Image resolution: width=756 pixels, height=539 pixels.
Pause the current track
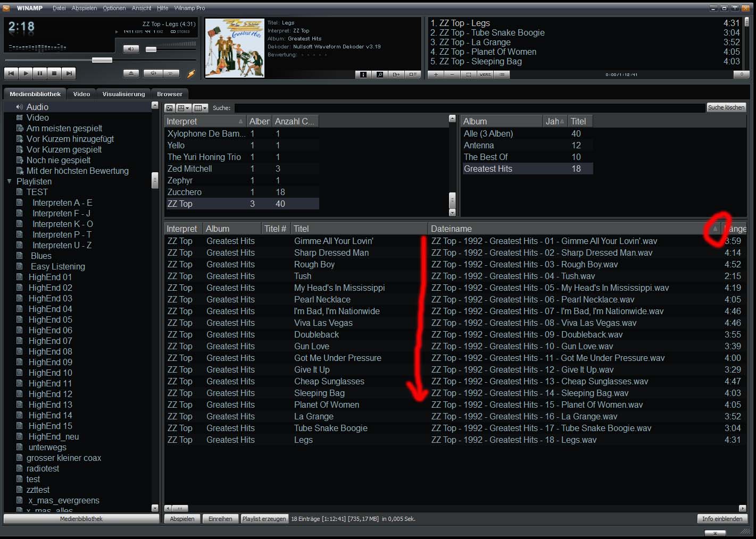40,73
